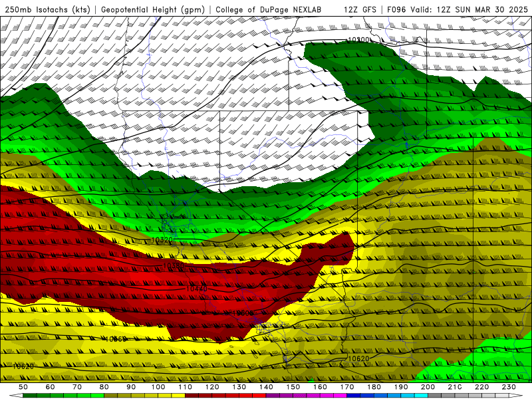Click the dark green swatch below 50
Screen dimensions: 532x399
tap(30, 396)
